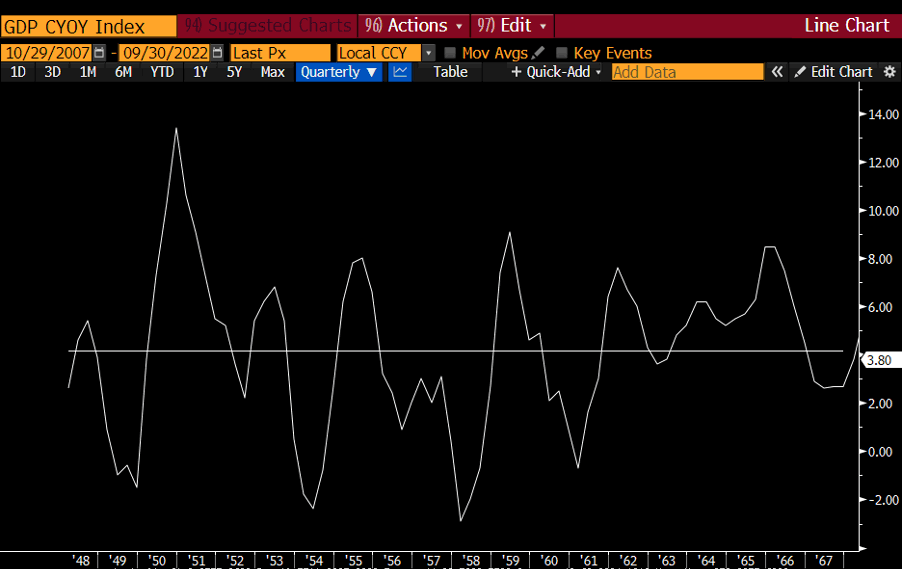Select the 1D time range
Image resolution: width=902 pixels, height=570 pixels.
tap(18, 72)
